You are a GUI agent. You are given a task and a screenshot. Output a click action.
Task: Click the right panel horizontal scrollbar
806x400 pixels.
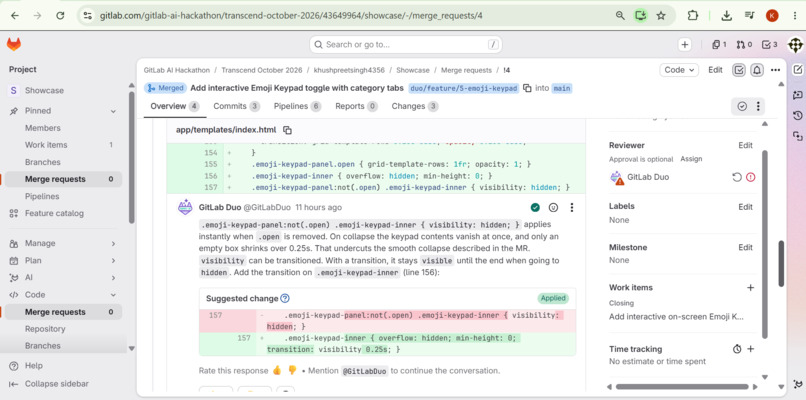tap(682, 386)
